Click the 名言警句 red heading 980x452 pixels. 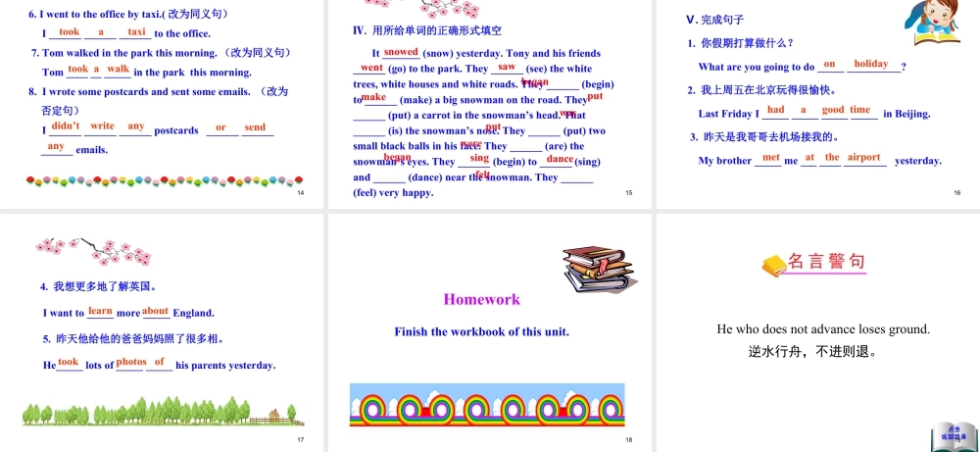(826, 262)
